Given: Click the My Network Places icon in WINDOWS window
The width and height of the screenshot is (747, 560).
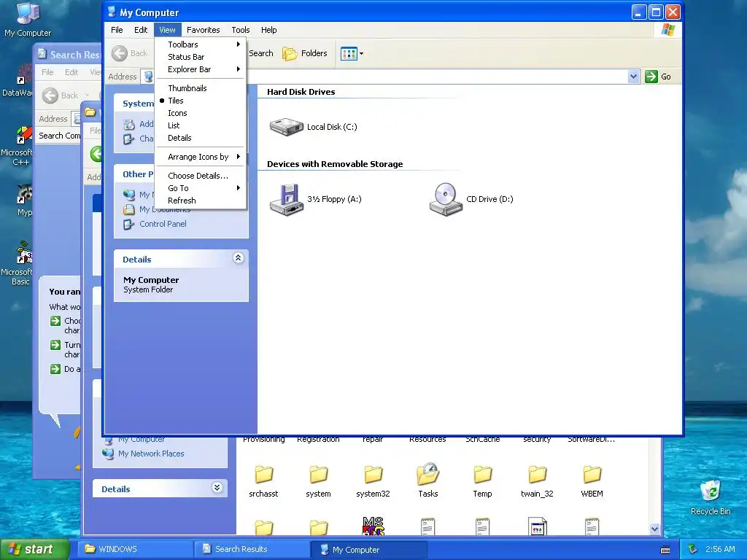Looking at the screenshot, I should (109, 454).
